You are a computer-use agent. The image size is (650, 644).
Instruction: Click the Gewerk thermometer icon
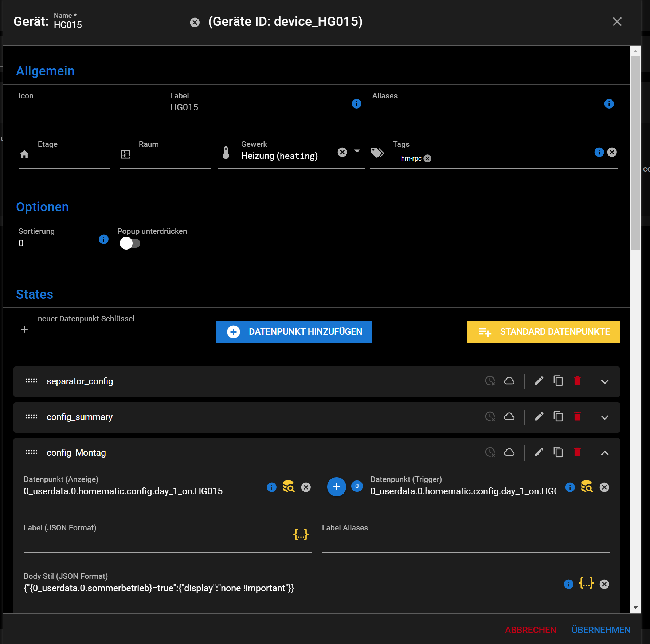(x=226, y=153)
